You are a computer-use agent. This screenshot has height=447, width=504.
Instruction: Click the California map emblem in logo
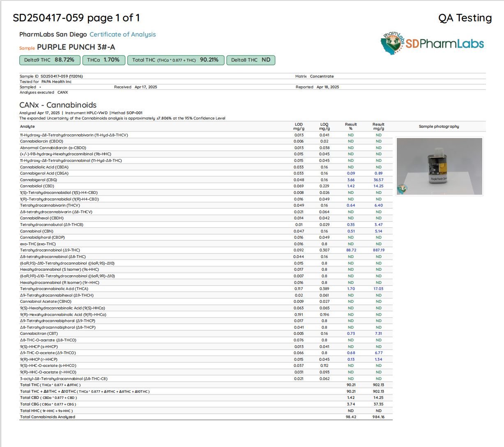pos(392,44)
